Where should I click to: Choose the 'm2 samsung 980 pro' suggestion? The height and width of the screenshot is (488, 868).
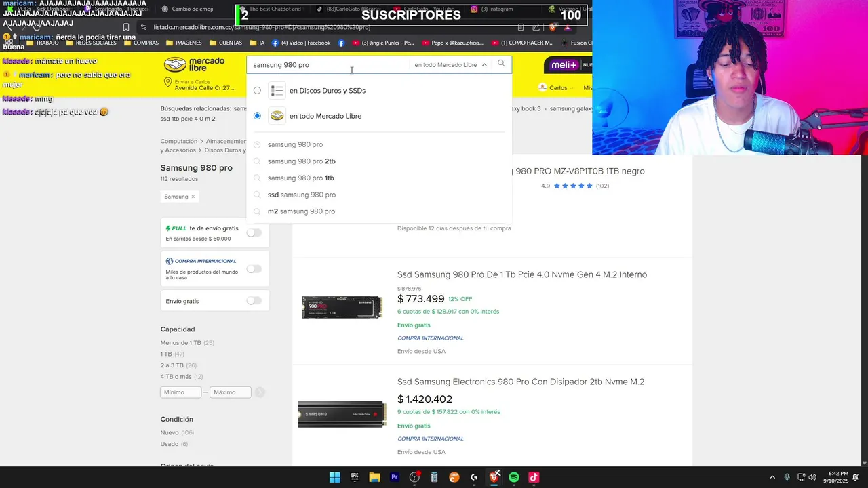(x=301, y=211)
